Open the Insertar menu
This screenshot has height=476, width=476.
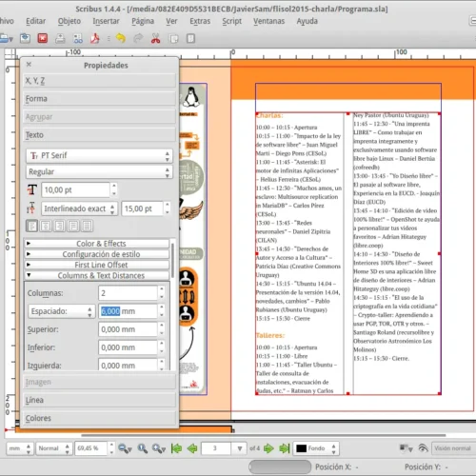point(106,21)
